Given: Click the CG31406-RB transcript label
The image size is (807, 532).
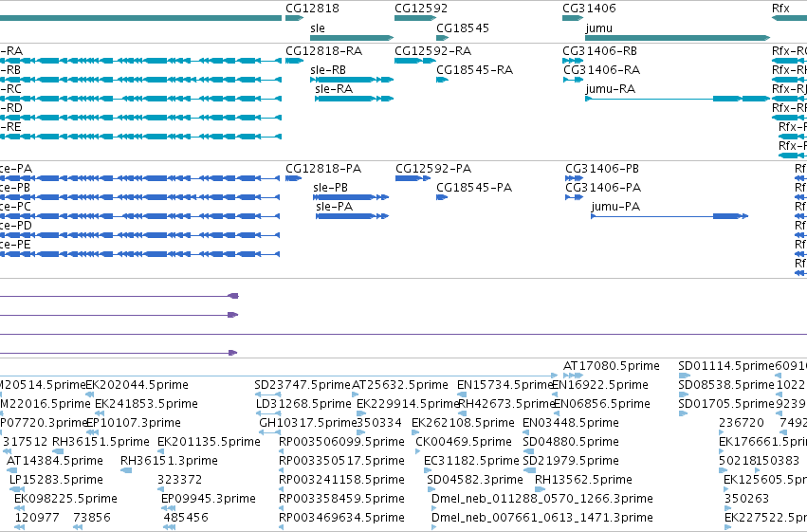Looking at the screenshot, I should (599, 51).
